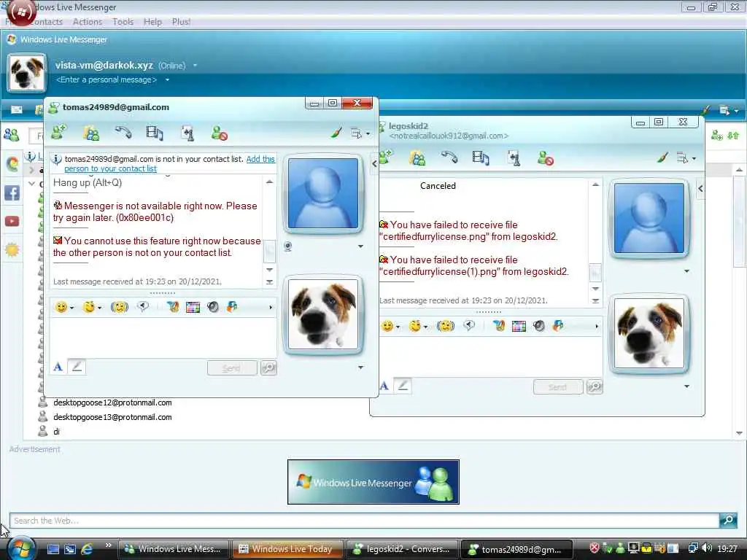Image resolution: width=747 pixels, height=560 pixels.
Task: Invite someone in tomas24989d conversation toolbar
Action: pos(58,133)
